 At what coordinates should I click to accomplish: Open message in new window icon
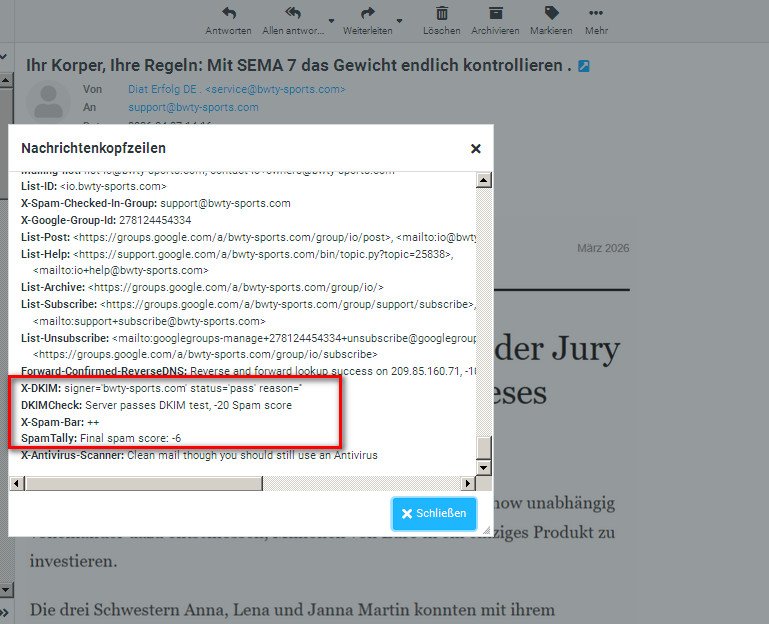[x=584, y=67]
